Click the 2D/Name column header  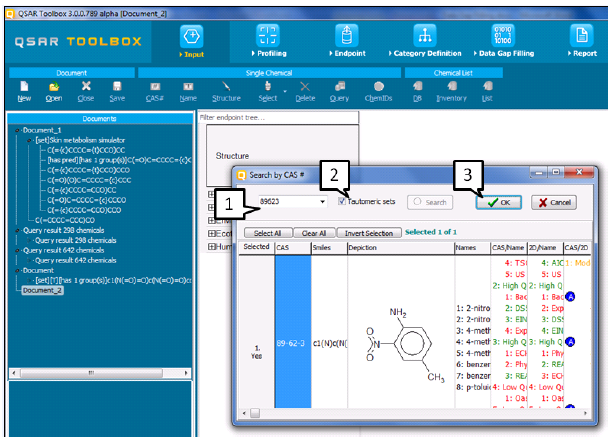click(545, 247)
